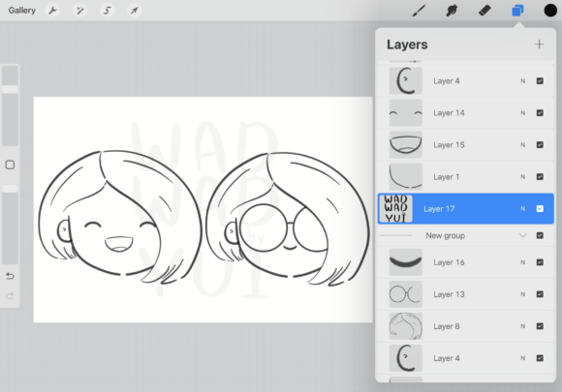Select the Layer 8 hair outline thumbnail
This screenshot has height=392, width=562.
406,326
